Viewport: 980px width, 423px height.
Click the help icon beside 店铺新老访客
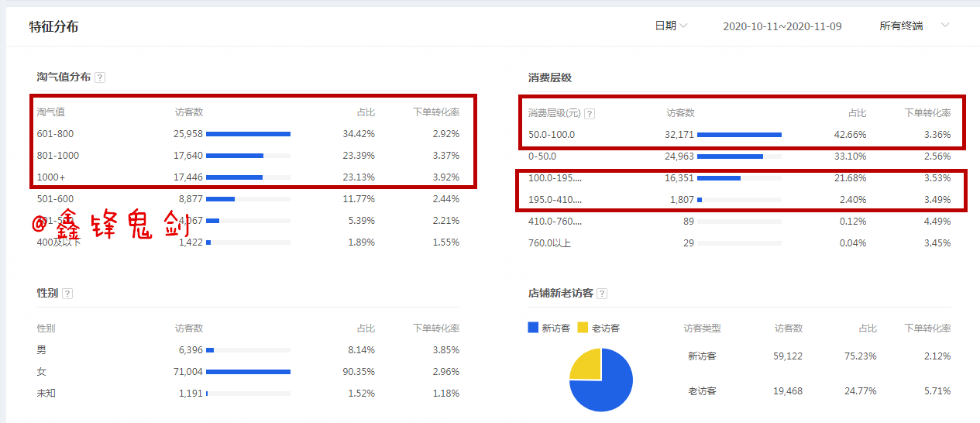(x=602, y=294)
